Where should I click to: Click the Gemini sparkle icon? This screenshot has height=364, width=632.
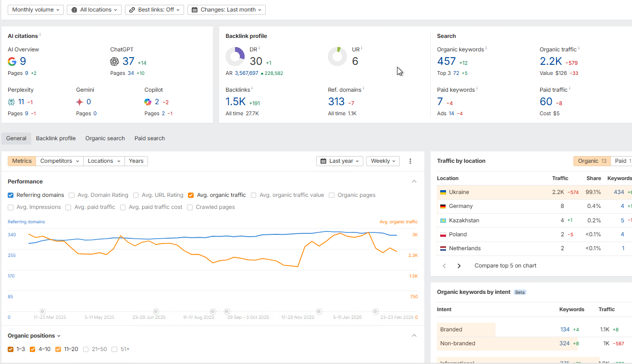[80, 102]
